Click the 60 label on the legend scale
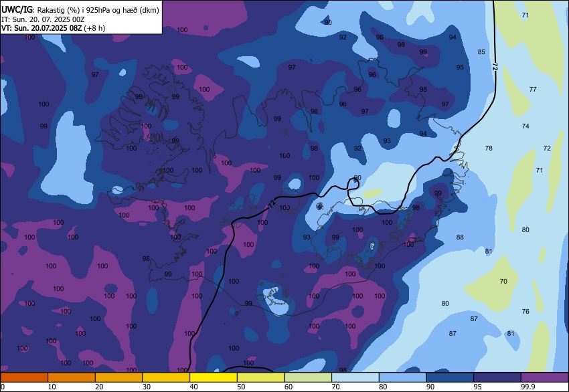Viewport: 569px width, 392px height. click(x=289, y=387)
